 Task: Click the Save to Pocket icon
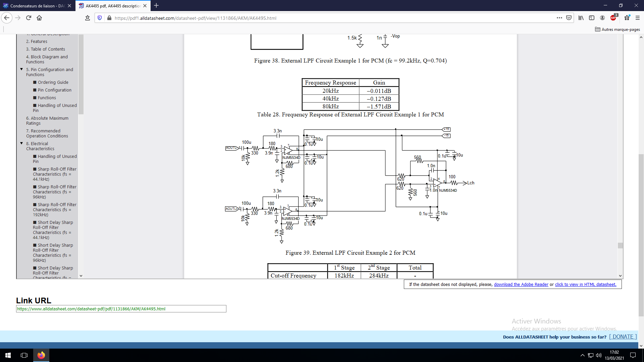(569, 18)
